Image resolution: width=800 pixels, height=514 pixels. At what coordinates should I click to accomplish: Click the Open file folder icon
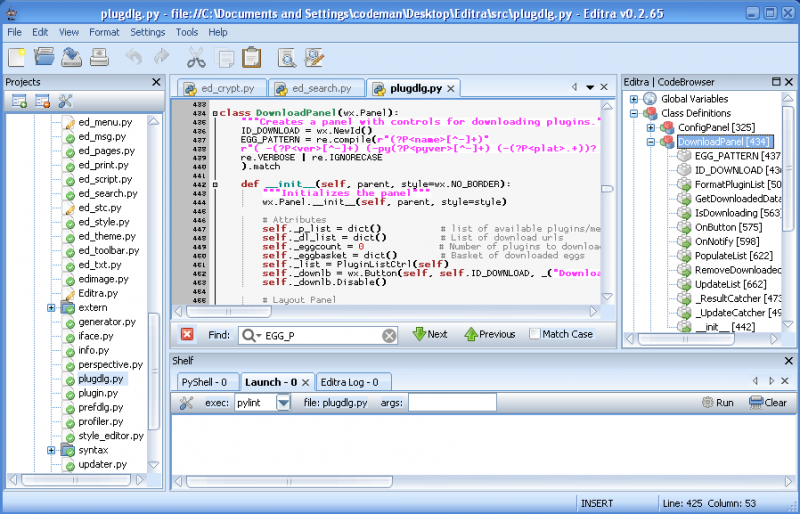[x=44, y=56]
